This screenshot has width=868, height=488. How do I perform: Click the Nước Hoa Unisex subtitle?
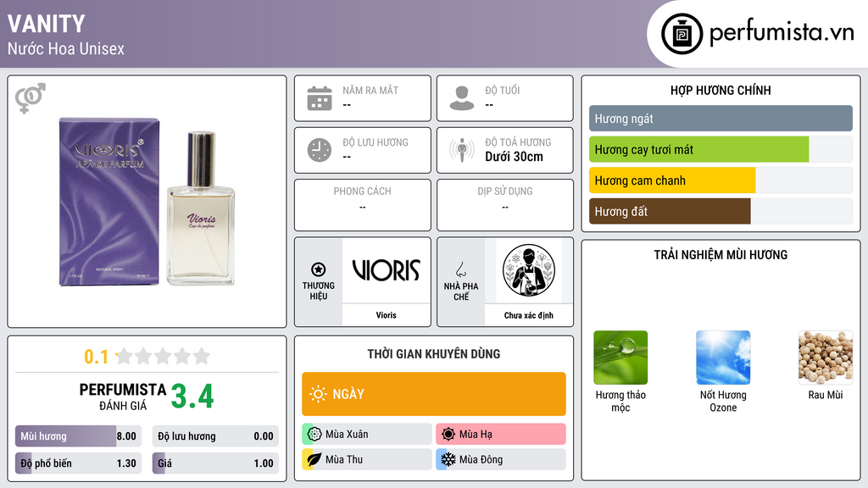(66, 48)
